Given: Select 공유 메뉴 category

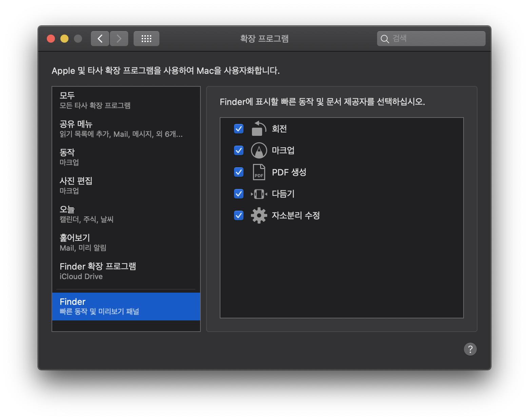Looking at the screenshot, I should tap(126, 129).
